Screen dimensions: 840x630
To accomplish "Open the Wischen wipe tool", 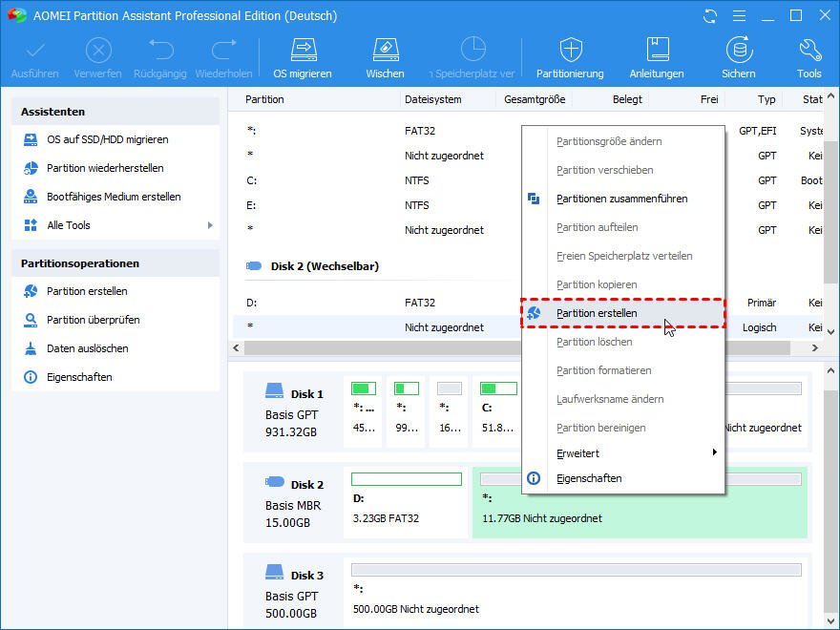I will point(386,58).
